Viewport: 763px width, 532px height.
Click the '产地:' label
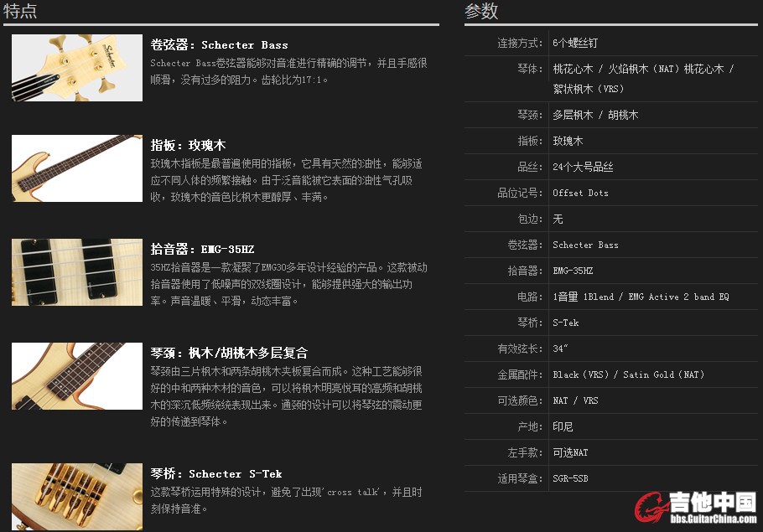[x=530, y=426]
